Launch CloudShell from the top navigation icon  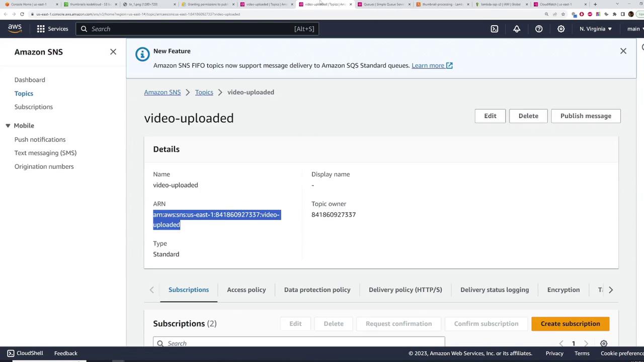[x=495, y=29]
